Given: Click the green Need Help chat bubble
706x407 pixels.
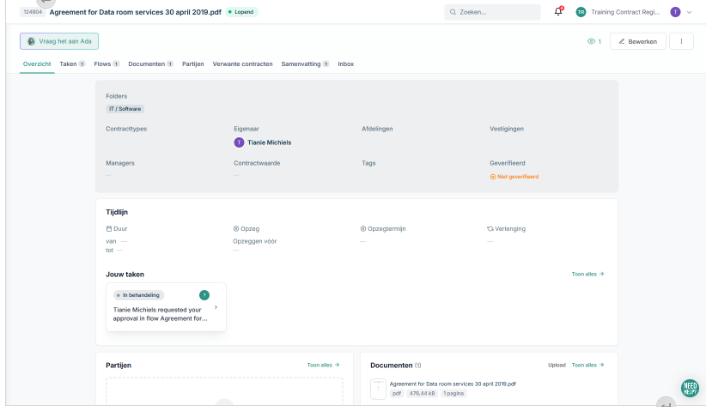Looking at the screenshot, I should [689, 388].
